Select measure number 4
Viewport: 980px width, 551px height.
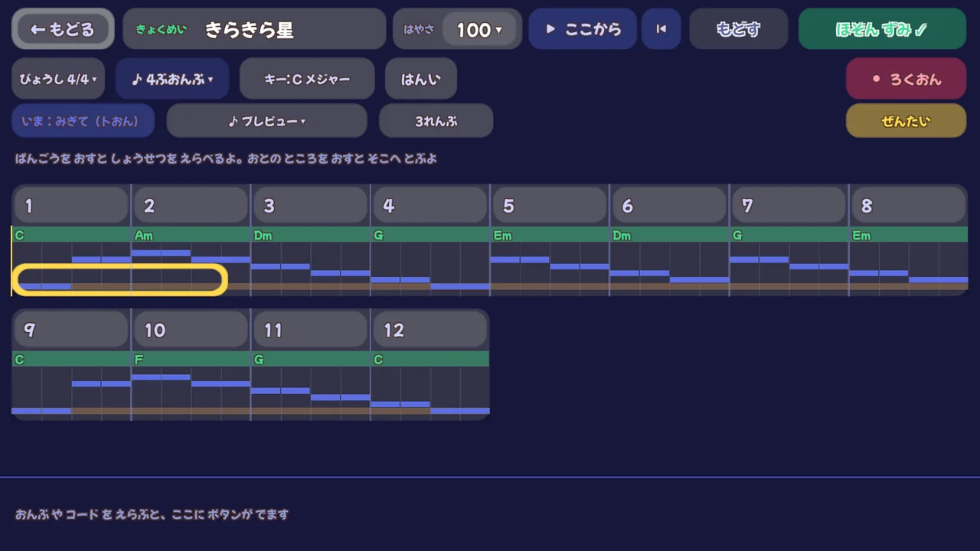(x=430, y=205)
